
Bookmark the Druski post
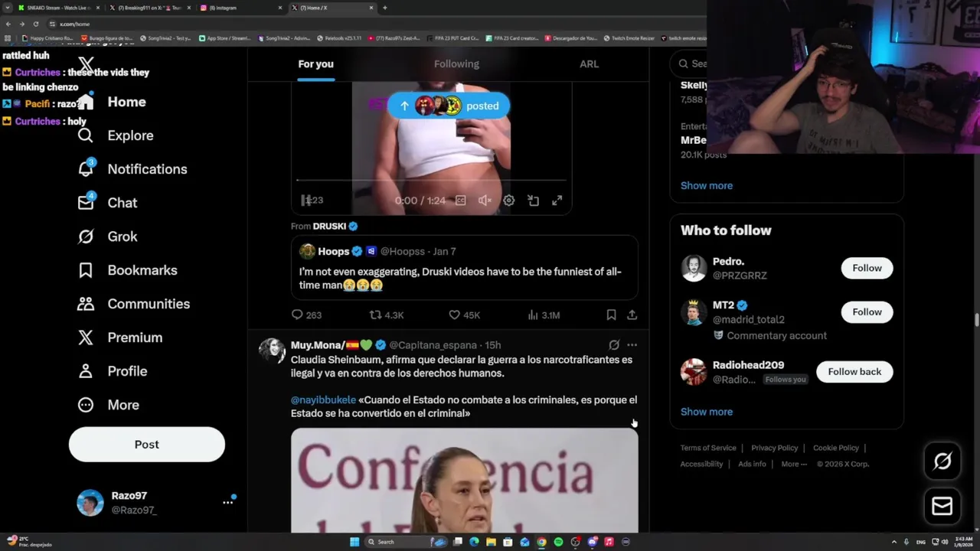point(611,315)
